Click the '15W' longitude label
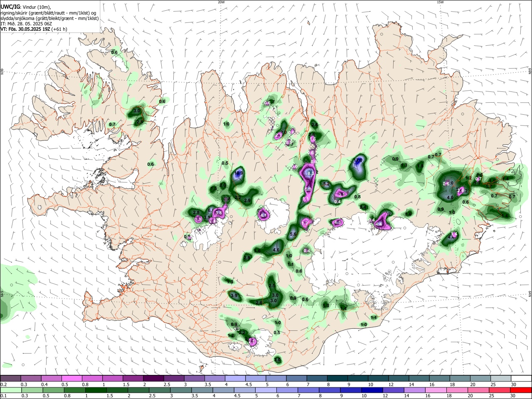The width and height of the screenshot is (532, 399). click(x=441, y=2)
